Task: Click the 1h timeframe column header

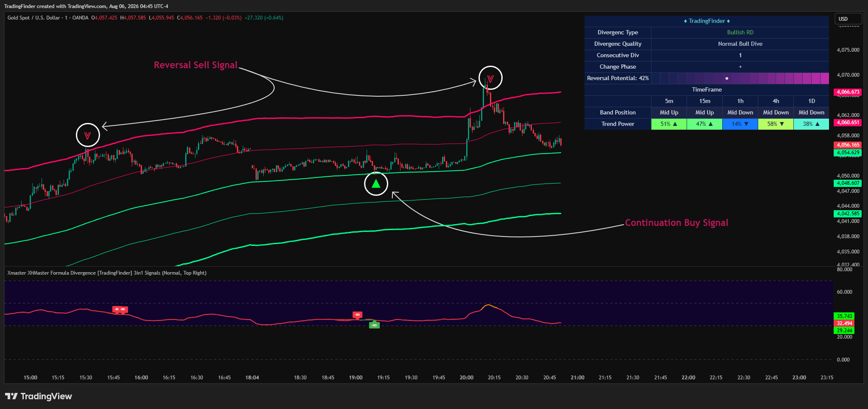Action: [x=740, y=101]
